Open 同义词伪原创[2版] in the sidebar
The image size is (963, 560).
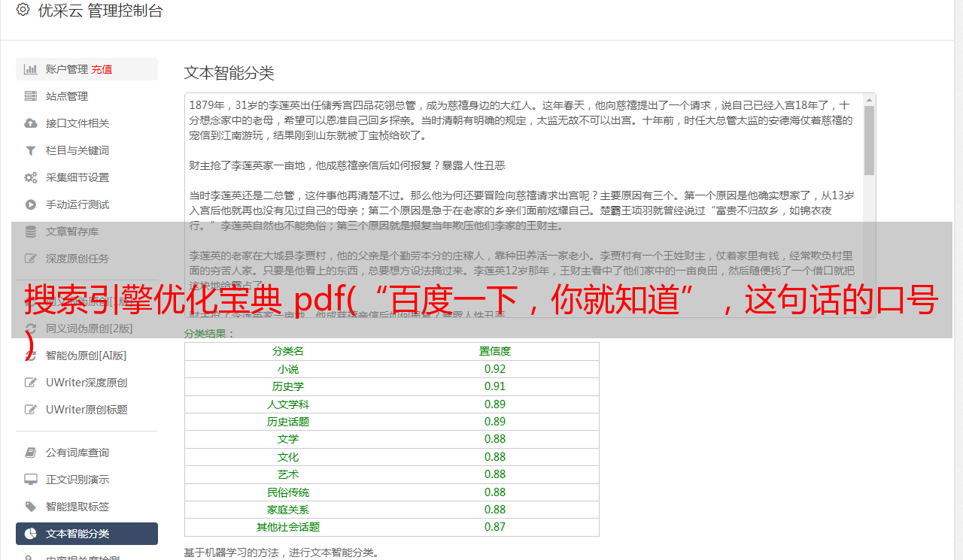pos(89,328)
